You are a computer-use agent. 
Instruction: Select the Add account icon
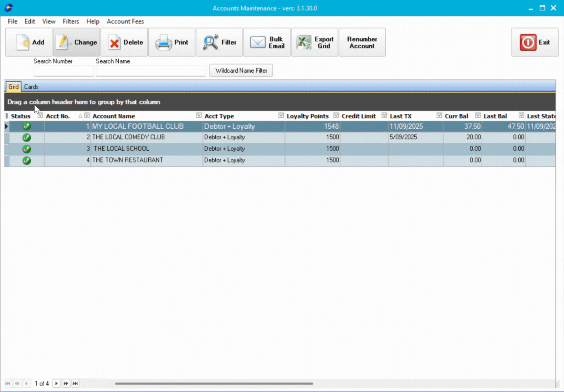[x=24, y=42]
